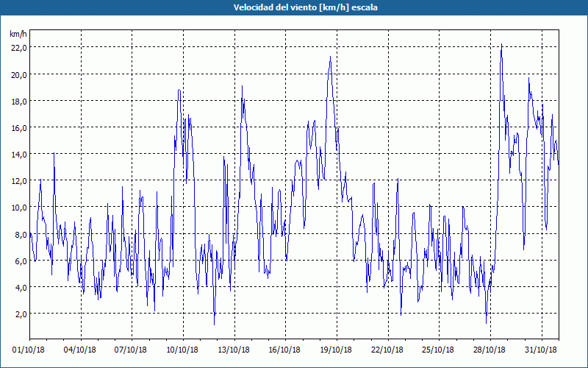This screenshot has height=368, width=588.
Task: Click the 13/10/18 date label
Action: pos(233,350)
